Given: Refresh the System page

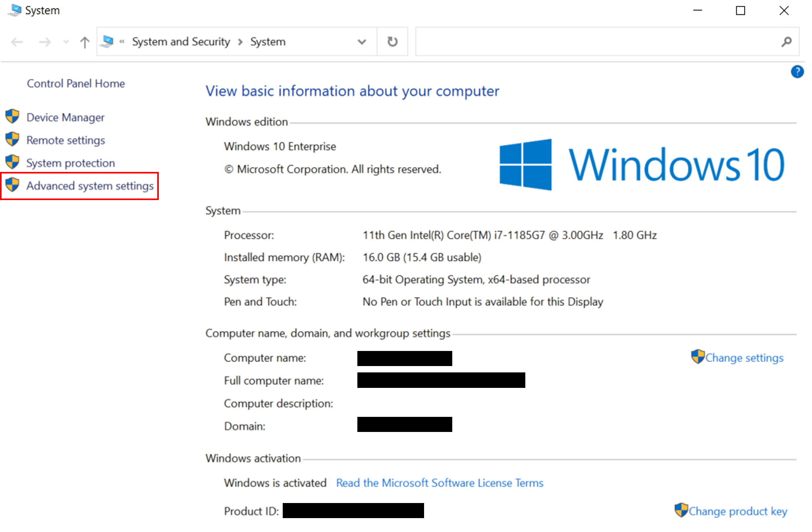Looking at the screenshot, I should (392, 42).
